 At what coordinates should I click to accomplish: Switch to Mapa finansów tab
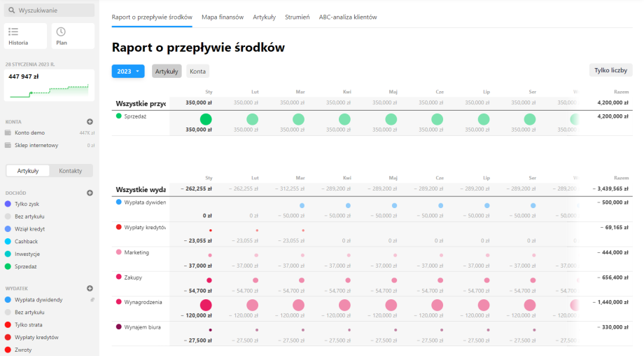(223, 17)
